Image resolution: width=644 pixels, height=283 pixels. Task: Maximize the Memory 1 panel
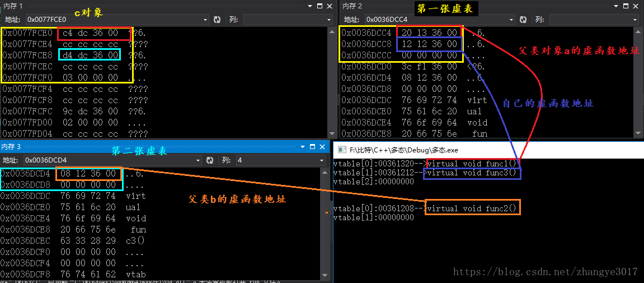319,6
